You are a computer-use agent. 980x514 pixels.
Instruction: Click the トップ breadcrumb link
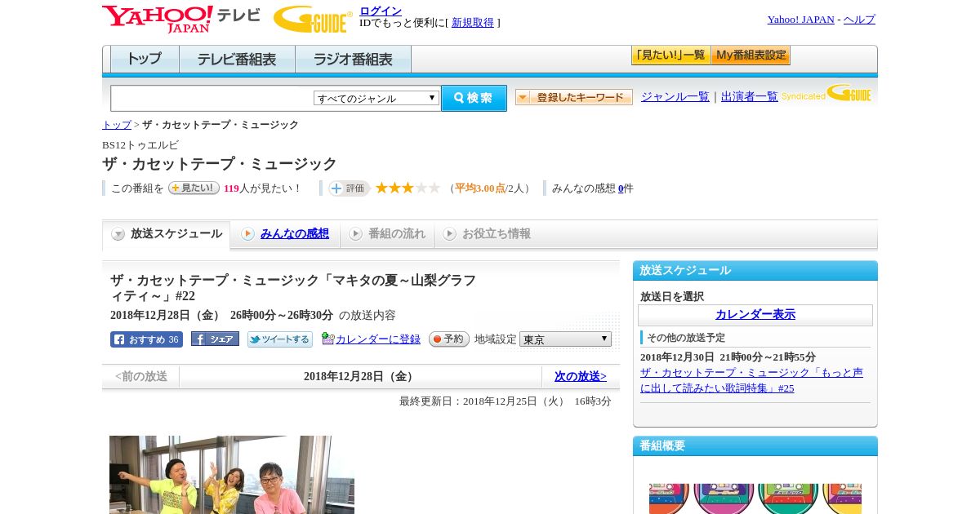point(117,125)
